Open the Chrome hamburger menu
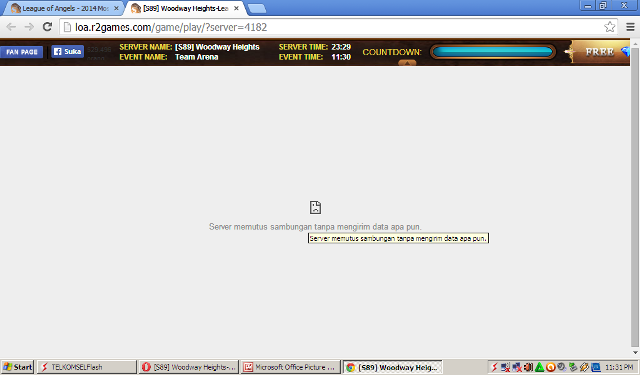 (630, 27)
